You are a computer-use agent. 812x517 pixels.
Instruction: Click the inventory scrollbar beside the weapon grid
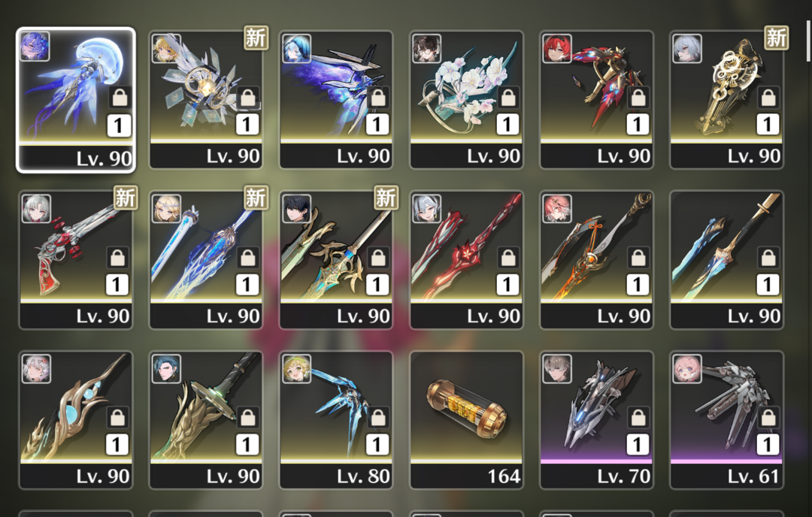click(x=809, y=34)
